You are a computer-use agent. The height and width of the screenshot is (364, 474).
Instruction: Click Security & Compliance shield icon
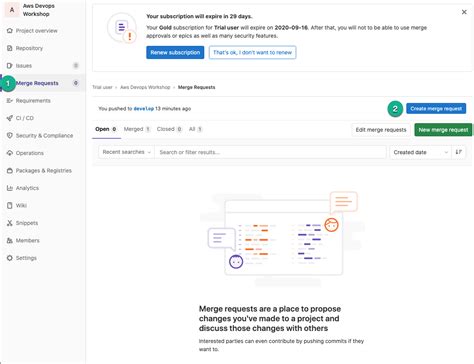pos(10,135)
